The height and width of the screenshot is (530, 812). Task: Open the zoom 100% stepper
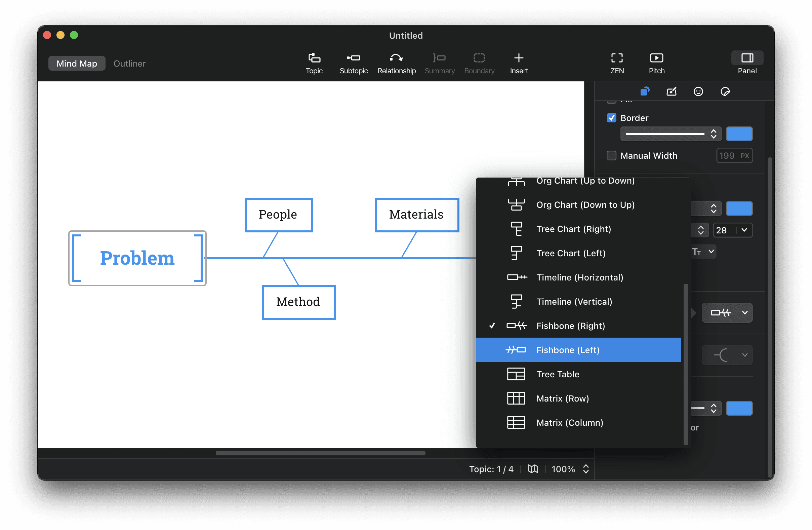(586, 469)
